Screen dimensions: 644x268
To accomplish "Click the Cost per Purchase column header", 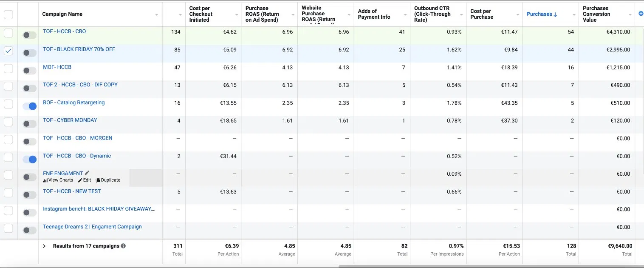I will [x=482, y=14].
